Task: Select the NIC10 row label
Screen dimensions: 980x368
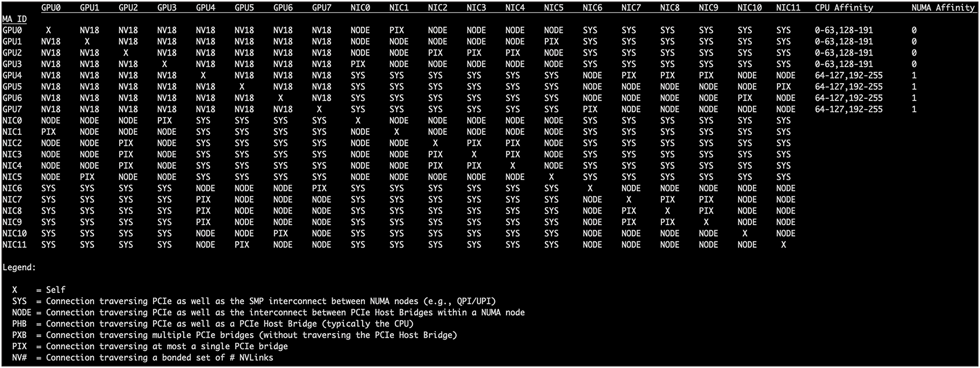Action: (x=15, y=233)
